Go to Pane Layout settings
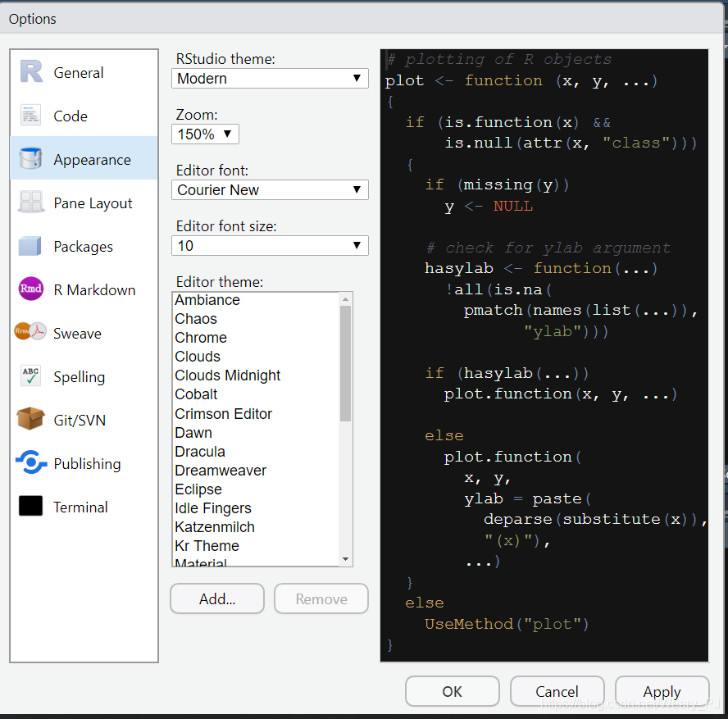The image size is (728, 719). click(84, 203)
